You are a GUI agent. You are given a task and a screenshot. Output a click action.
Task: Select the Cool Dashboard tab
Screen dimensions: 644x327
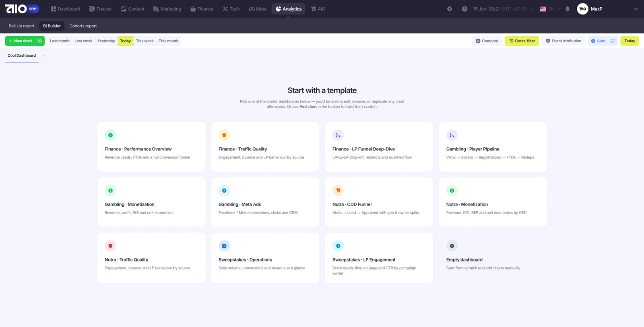[x=22, y=56]
